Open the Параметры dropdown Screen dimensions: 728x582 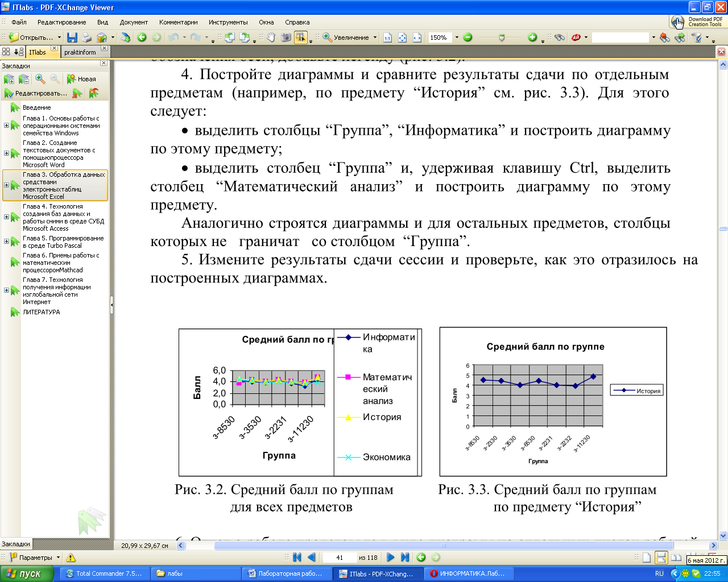click(58, 558)
